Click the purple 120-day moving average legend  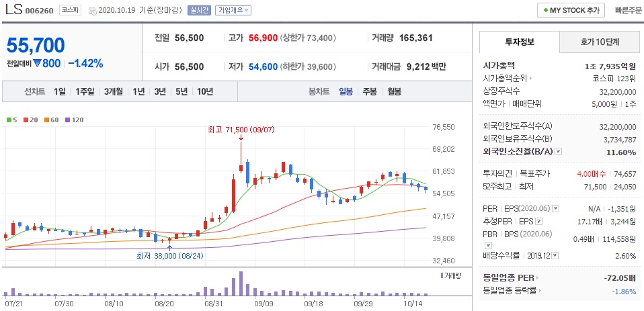coord(75,120)
